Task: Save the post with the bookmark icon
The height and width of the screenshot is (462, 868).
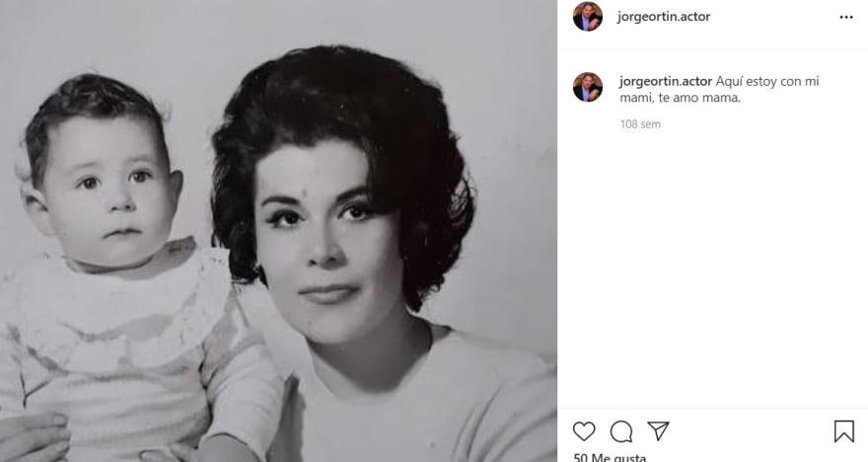Action: [843, 431]
